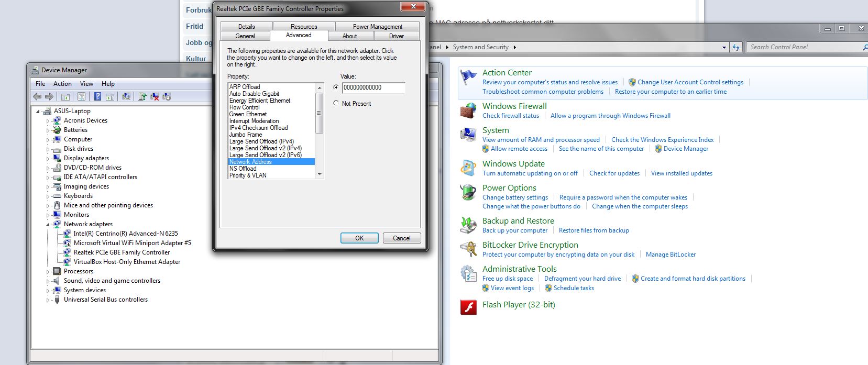This screenshot has width=868, height=365.
Task: Switch to the Driver tab
Action: 397,36
